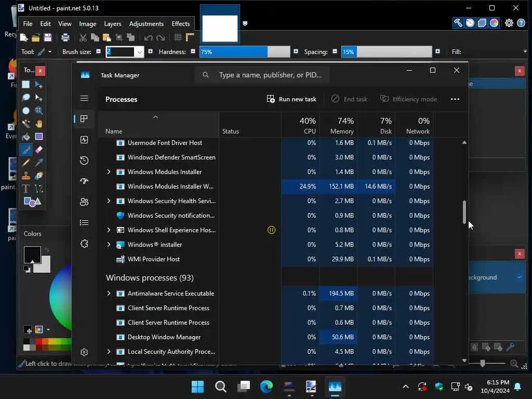Click the End task button

click(x=349, y=99)
